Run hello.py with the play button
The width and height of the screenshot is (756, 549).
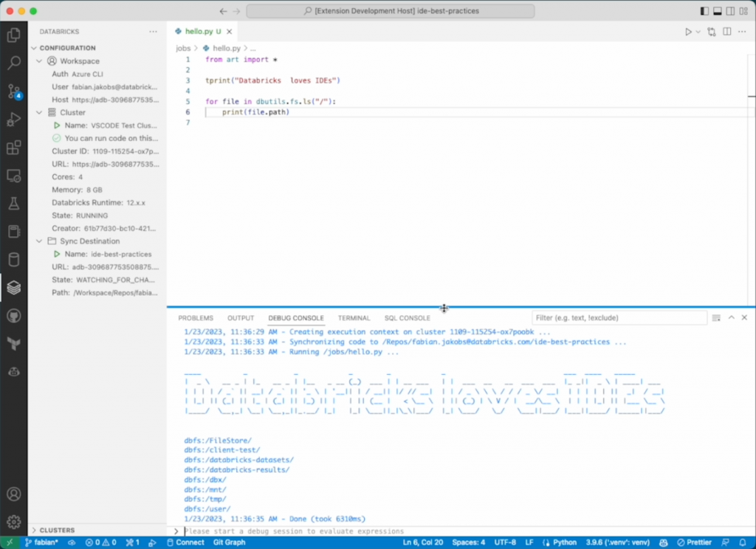[687, 31]
